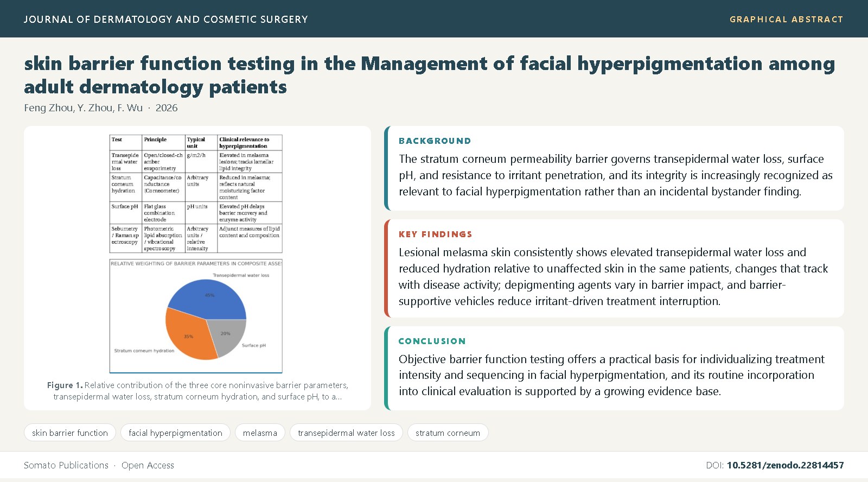Click the 'Sebumetry / Raman spectroscopy' table cell
This screenshot has height=482, width=868.
coord(126,238)
